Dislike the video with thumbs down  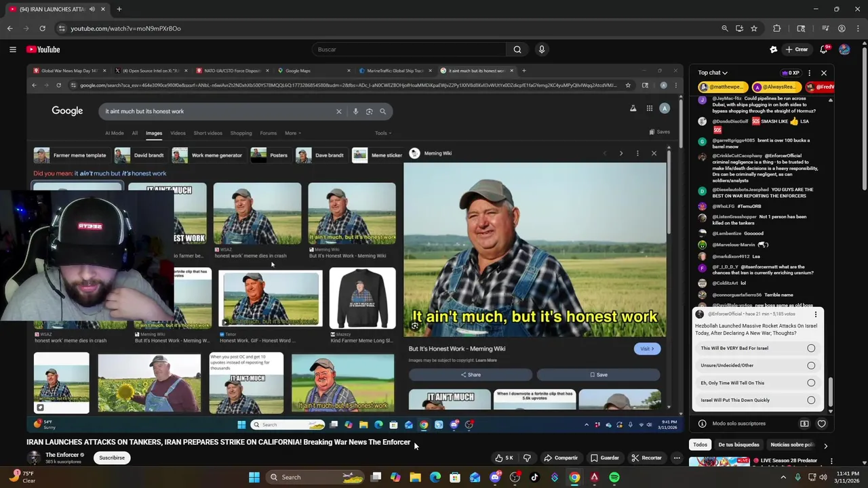[527, 457]
